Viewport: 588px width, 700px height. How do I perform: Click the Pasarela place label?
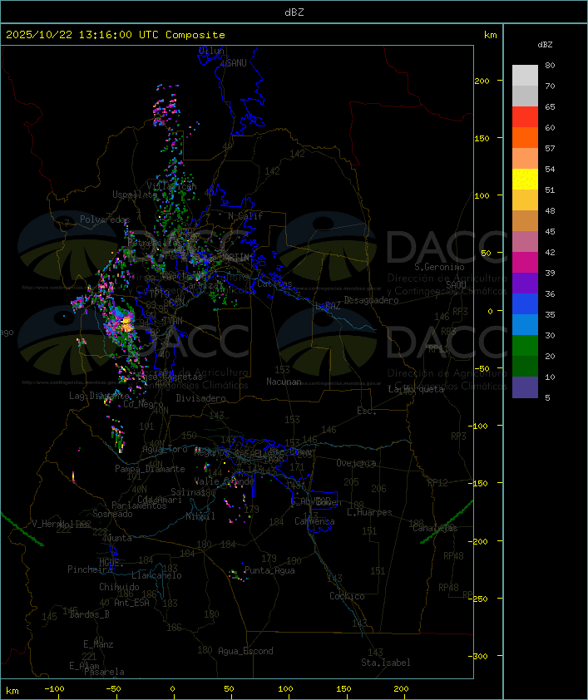click(104, 672)
